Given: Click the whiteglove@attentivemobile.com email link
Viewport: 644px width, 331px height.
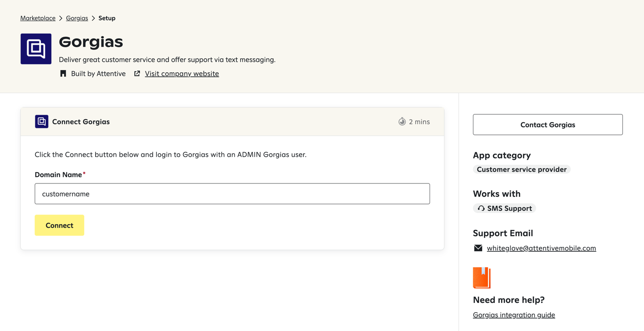Looking at the screenshot, I should (541, 248).
